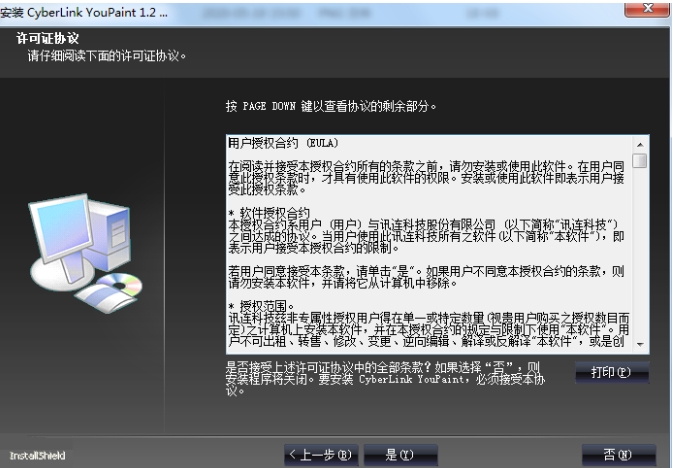Click the scrollbar up arrow in EULA box

pyautogui.click(x=640, y=145)
